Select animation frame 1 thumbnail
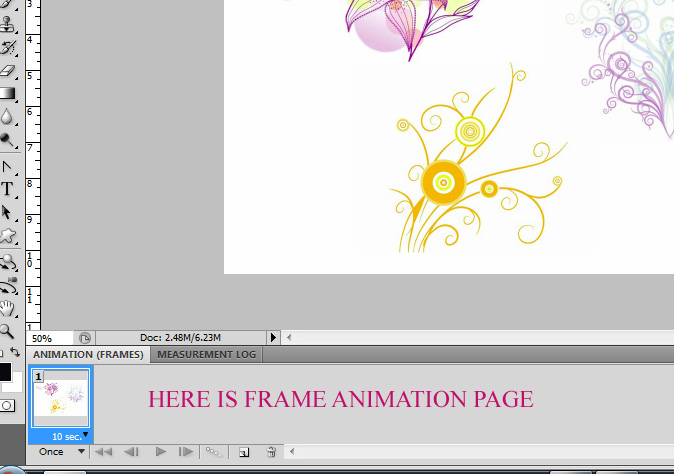The width and height of the screenshot is (674, 474). [61, 398]
